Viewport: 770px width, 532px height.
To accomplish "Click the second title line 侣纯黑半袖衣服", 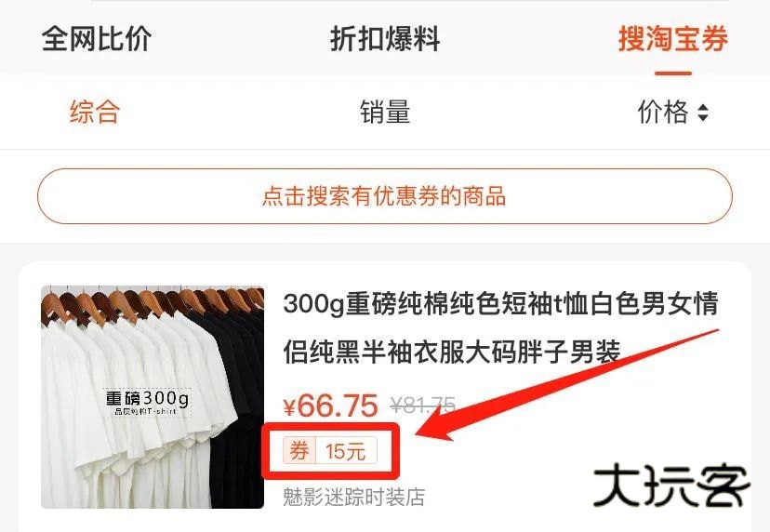I will pyautogui.click(x=451, y=352).
